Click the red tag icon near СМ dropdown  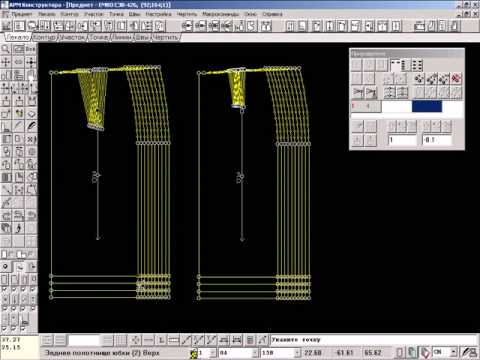point(425,352)
